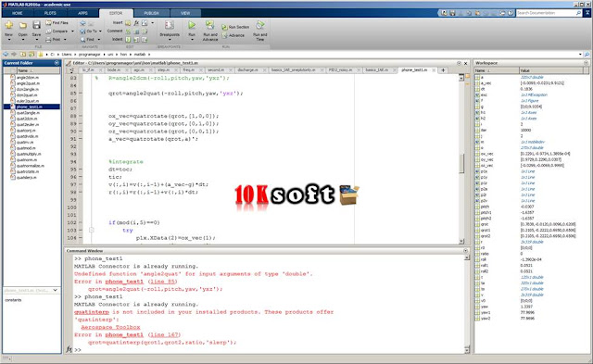The height and width of the screenshot is (364, 593).
Task: Click the Smart Indent icon
Action: pos(128,40)
